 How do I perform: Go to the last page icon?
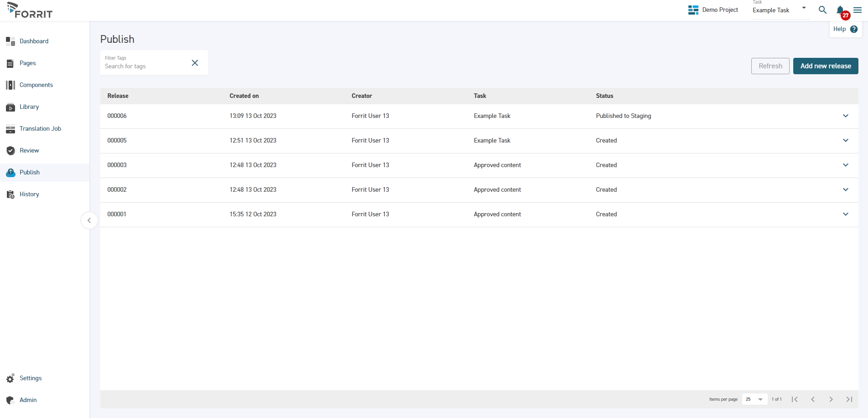849,399
